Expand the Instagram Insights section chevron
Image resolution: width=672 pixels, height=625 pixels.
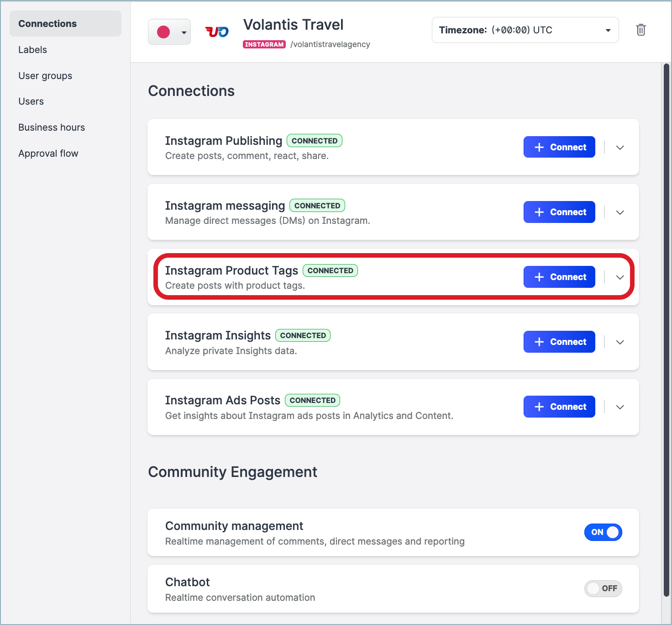[620, 342]
